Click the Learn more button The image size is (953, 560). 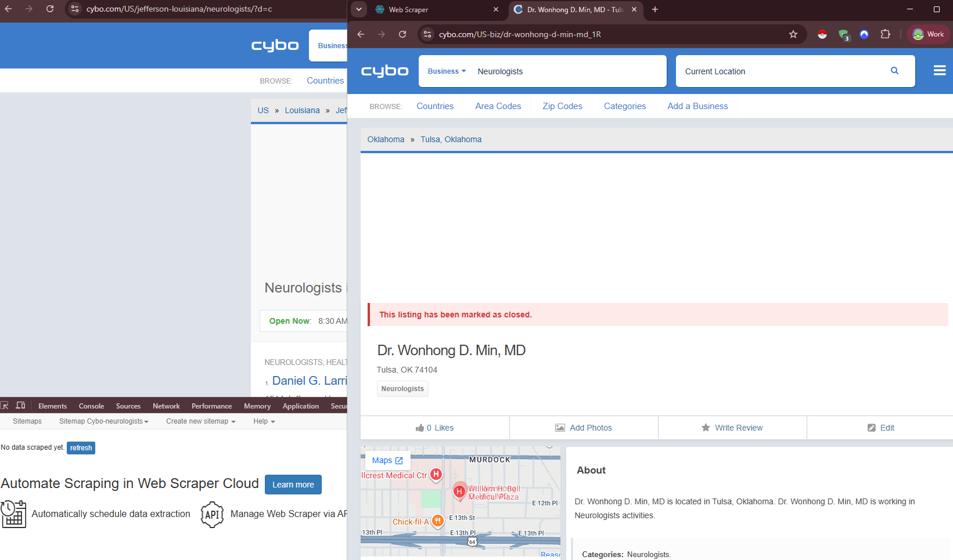tap(293, 485)
